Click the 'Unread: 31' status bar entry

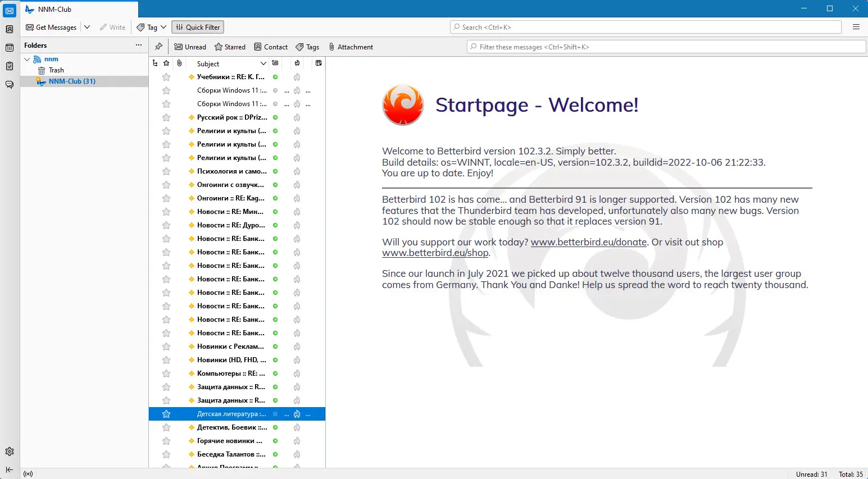[811, 474]
